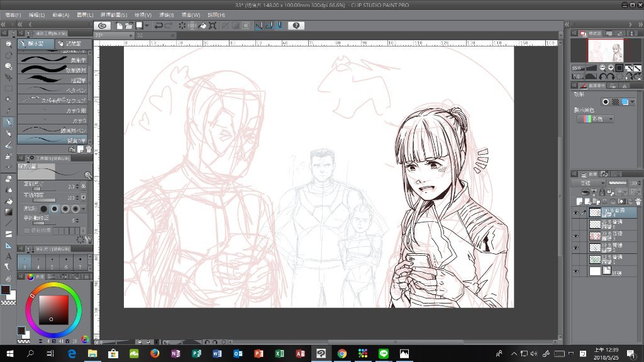Hide 圖層 3 with its eye icon

[x=575, y=236]
